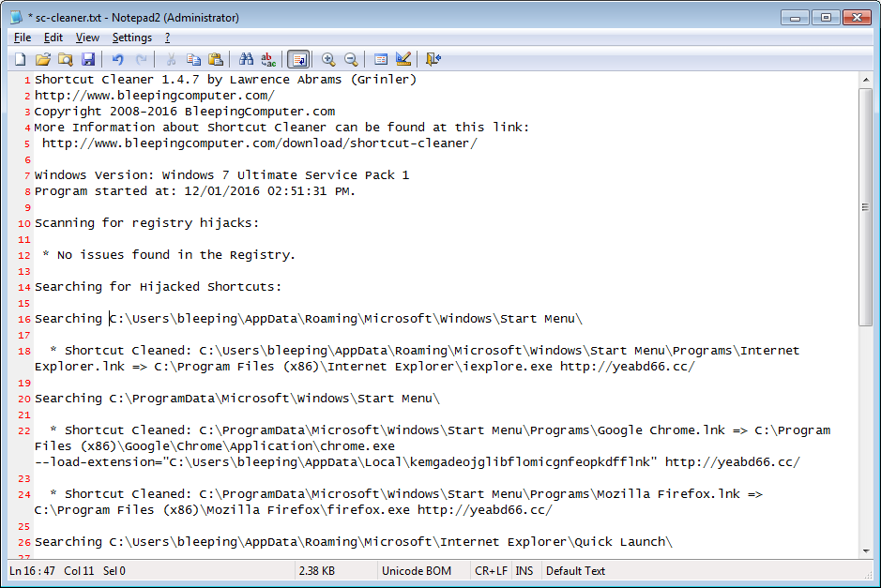Open the ? help menu
The height and width of the screenshot is (588, 881).
coord(167,38)
